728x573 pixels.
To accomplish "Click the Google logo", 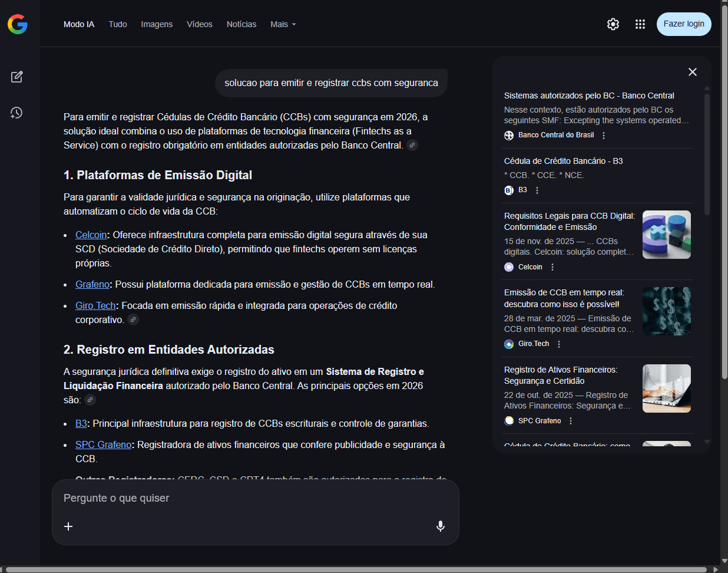I will point(18,24).
